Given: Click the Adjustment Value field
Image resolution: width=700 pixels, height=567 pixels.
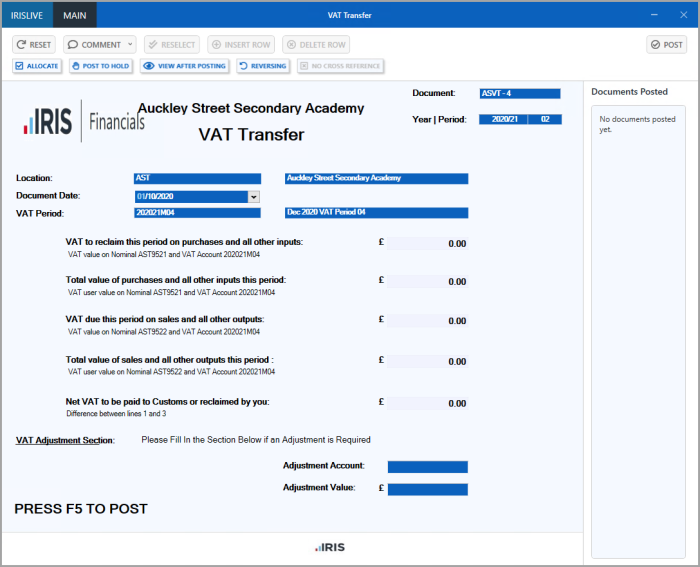Looking at the screenshot, I should tap(427, 489).
